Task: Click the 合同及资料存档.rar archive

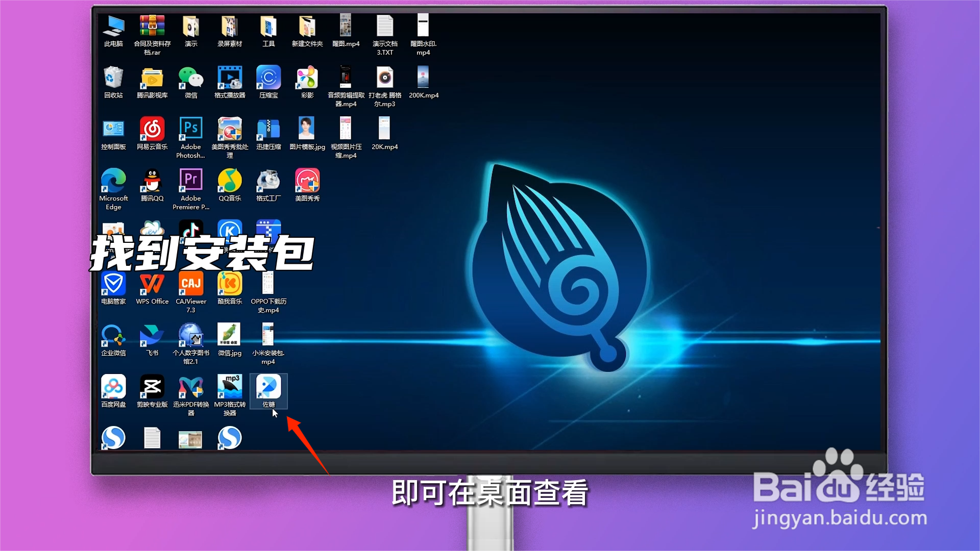Action: pyautogui.click(x=152, y=27)
